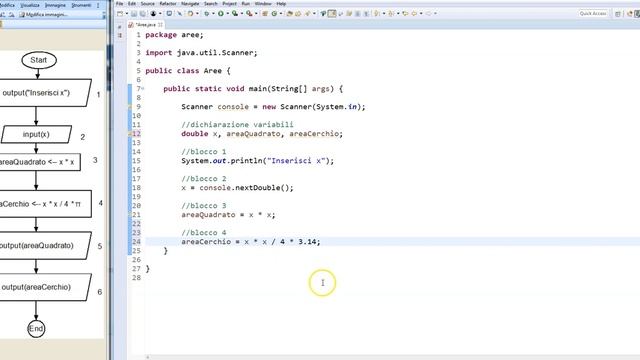Open Immagine menu in the image viewer
The width and height of the screenshot is (640, 360).
[55, 5]
